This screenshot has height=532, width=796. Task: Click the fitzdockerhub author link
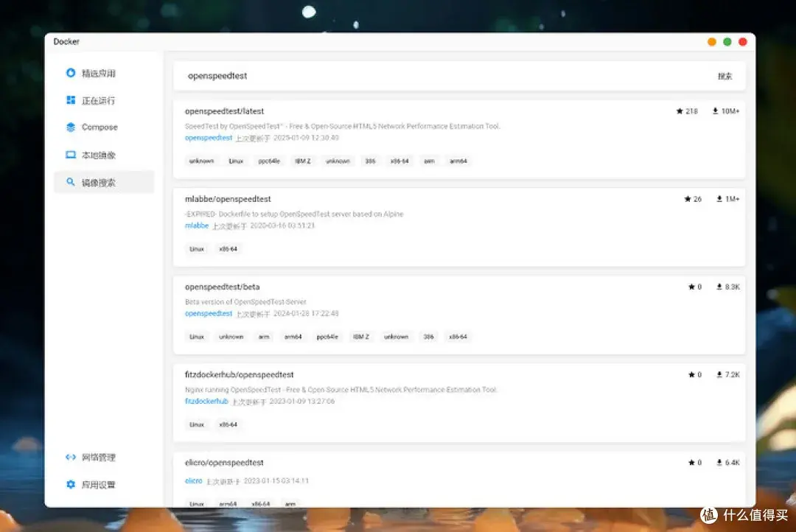click(x=206, y=401)
